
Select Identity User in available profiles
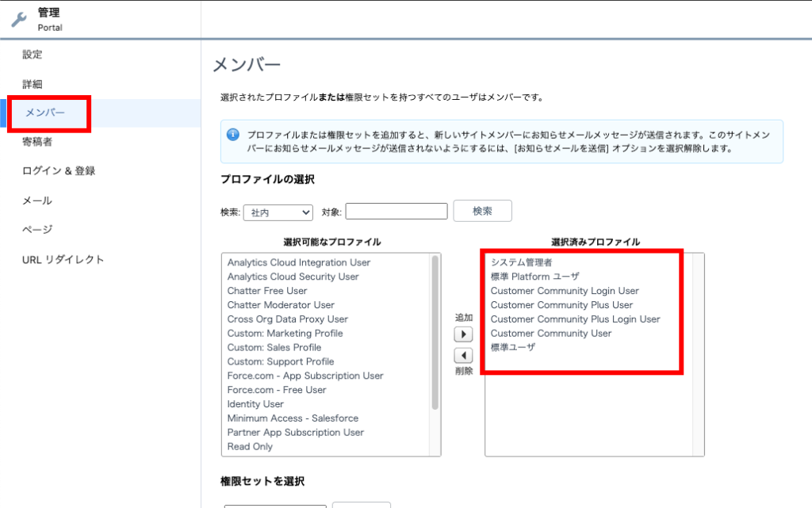(255, 404)
